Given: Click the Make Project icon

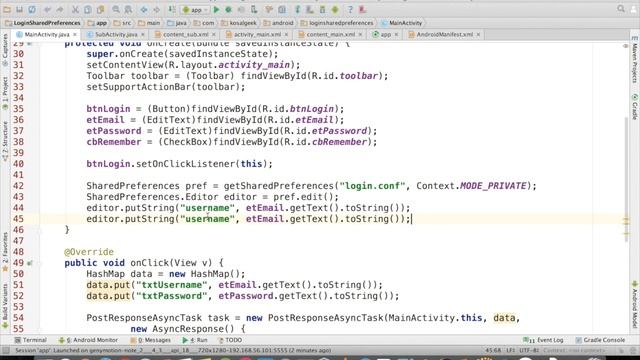Looking at the screenshot, I should point(172,9).
